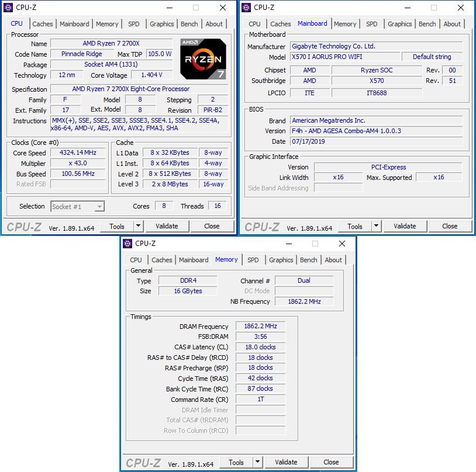Click the 'x 43.0' multiplier value

(78, 163)
